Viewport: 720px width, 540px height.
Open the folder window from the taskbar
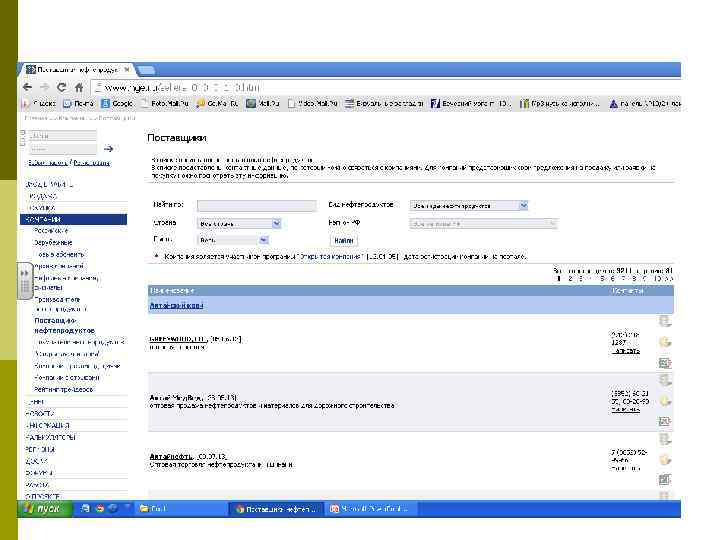pos(181,509)
